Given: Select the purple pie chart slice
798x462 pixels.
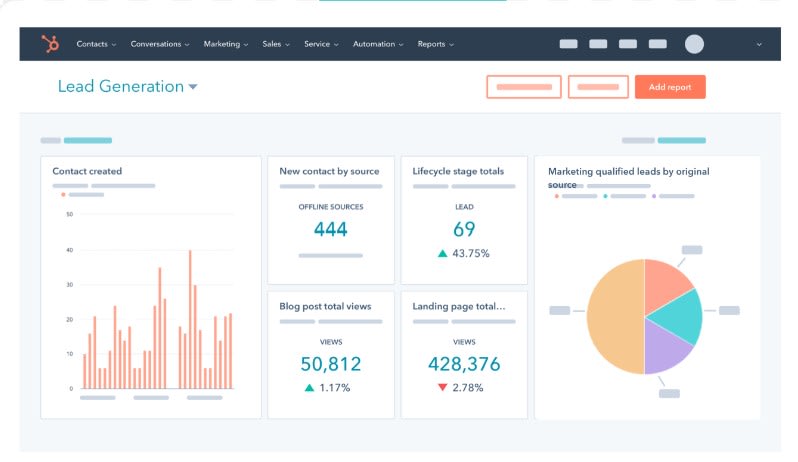Looking at the screenshot, I should coord(664,349).
